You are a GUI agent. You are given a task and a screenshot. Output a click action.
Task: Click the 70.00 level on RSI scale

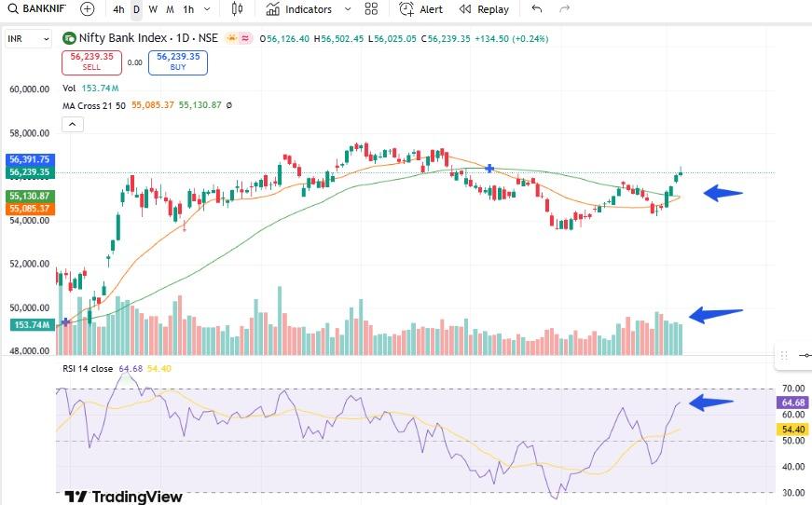pyautogui.click(x=793, y=389)
